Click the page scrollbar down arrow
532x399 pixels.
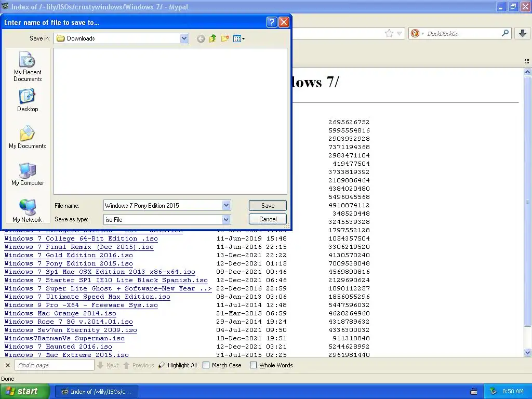[x=527, y=353]
